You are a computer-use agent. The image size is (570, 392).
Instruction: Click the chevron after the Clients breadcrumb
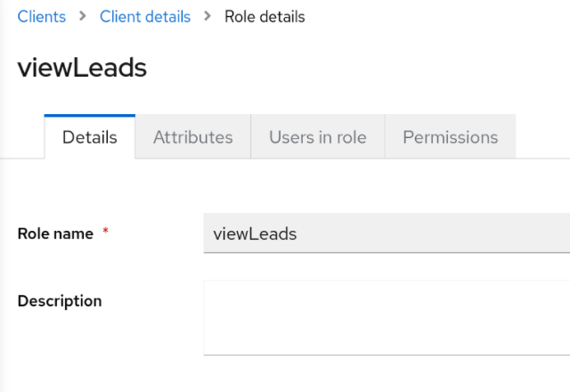click(83, 17)
